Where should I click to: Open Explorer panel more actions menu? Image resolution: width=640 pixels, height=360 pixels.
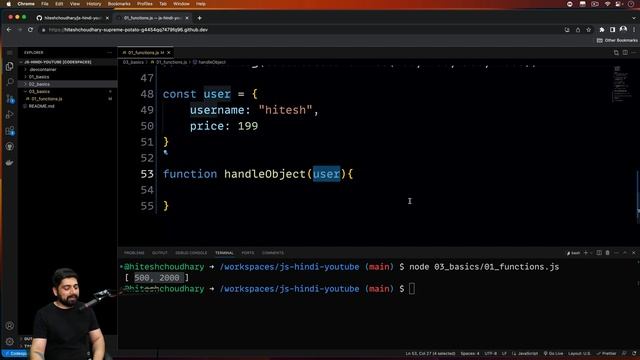point(109,53)
